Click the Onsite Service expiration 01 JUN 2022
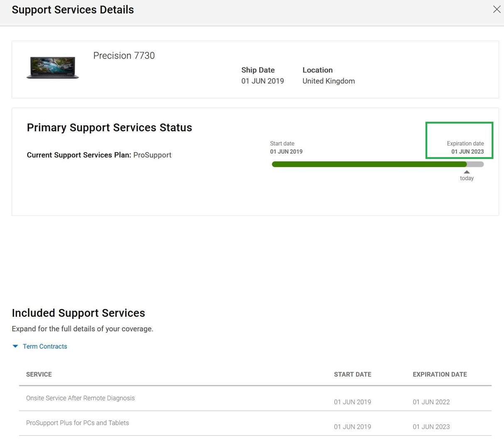This screenshot has width=504, height=441. click(x=431, y=402)
